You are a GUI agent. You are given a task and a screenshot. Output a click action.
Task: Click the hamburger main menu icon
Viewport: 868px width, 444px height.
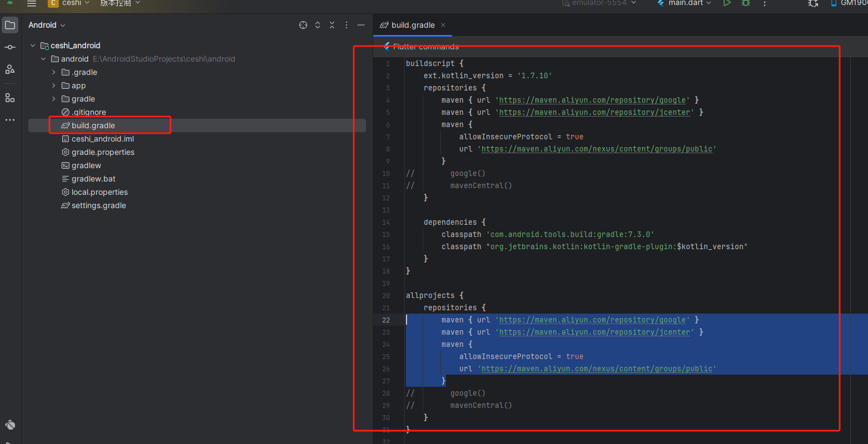[32, 3]
